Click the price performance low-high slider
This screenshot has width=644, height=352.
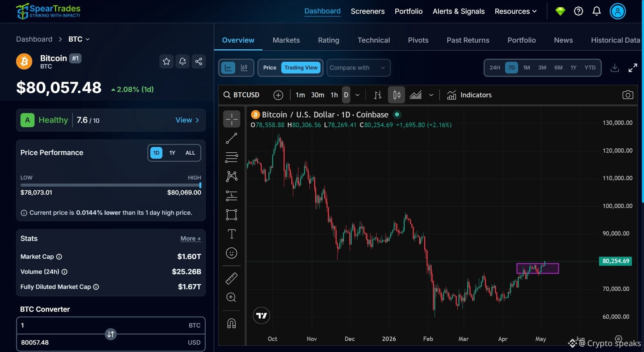pos(111,185)
